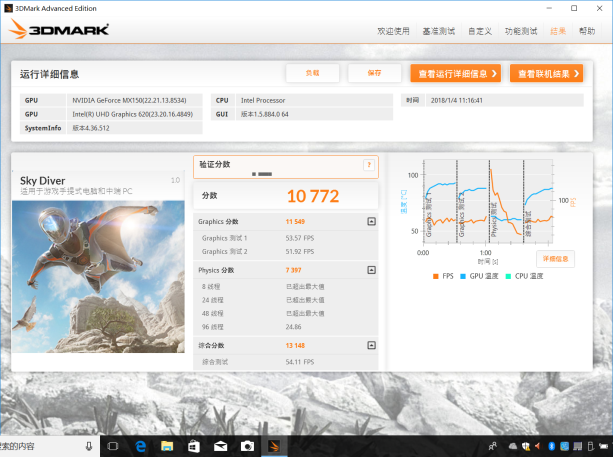Click the Sky Diver benchmark thumbnail
613x457 pixels.
98,277
